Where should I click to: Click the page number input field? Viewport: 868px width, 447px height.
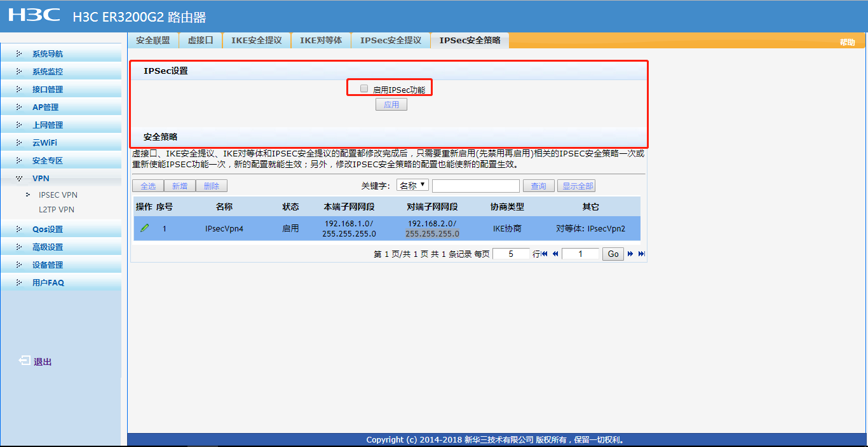580,254
